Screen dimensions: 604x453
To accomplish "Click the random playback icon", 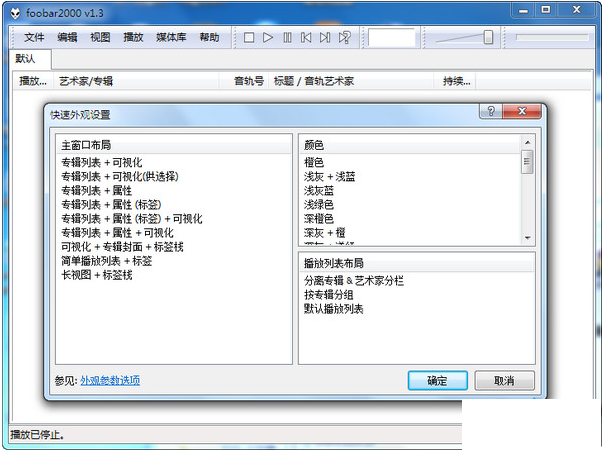I will click(x=344, y=38).
